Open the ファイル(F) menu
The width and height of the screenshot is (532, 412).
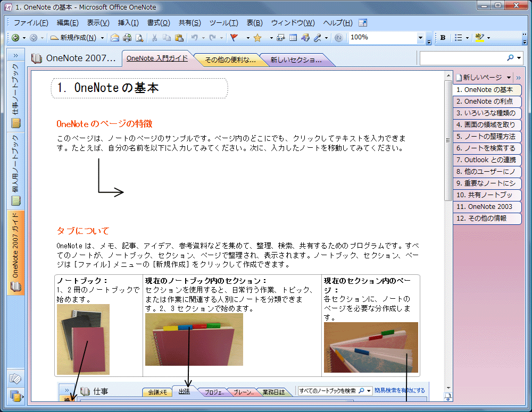[31, 23]
